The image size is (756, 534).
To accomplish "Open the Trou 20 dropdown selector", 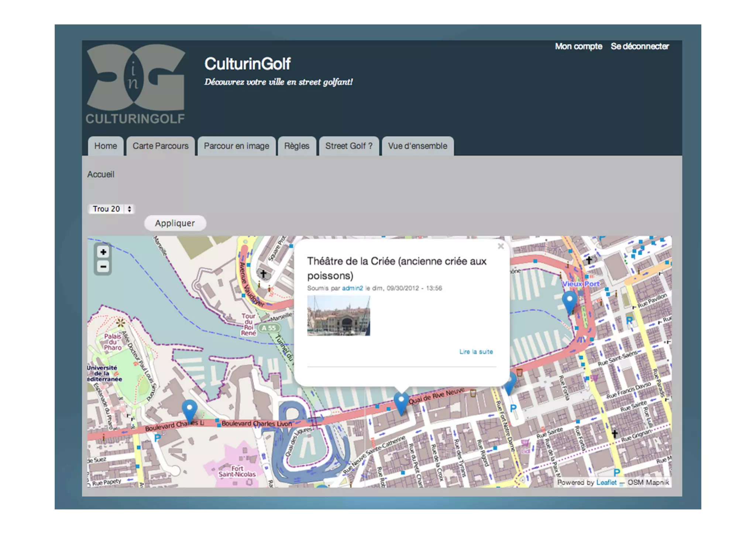I will point(111,209).
